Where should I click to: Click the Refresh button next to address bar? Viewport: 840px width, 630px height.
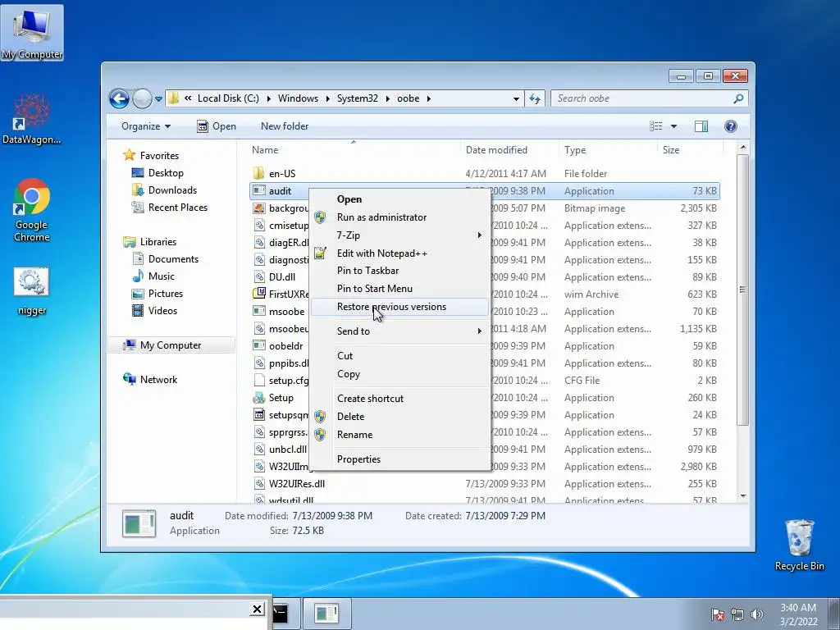click(x=535, y=98)
